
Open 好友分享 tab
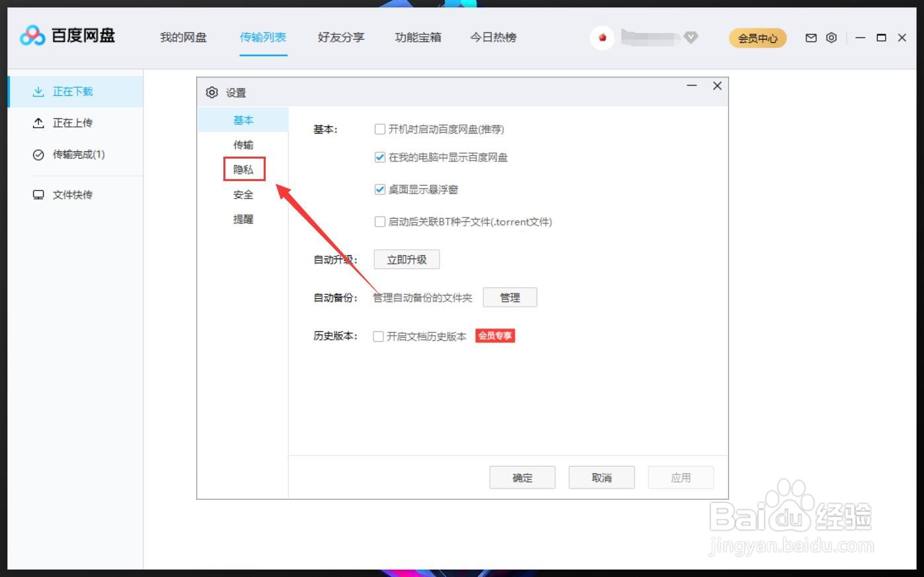pyautogui.click(x=341, y=38)
